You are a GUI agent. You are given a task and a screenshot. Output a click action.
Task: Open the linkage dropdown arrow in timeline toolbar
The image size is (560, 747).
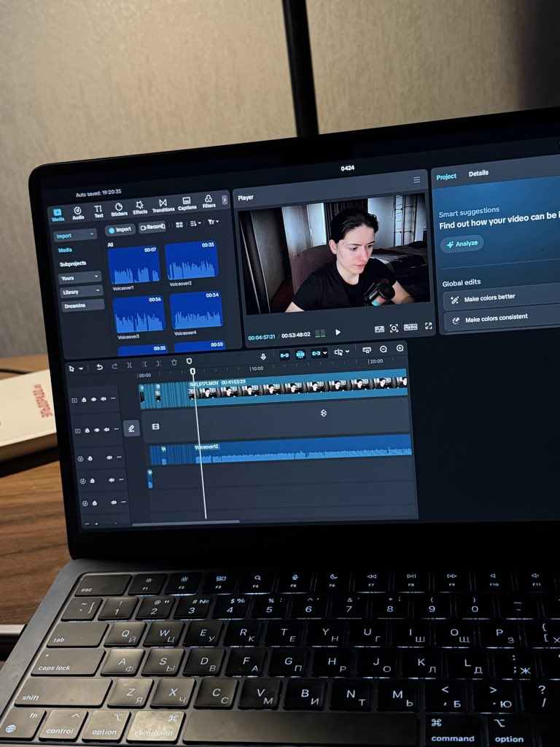click(x=324, y=352)
